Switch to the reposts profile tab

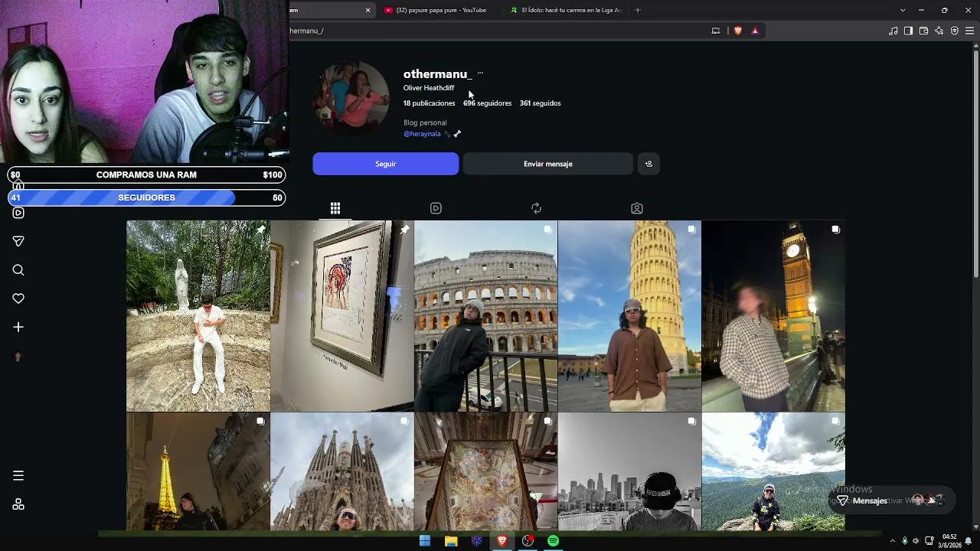[536, 208]
